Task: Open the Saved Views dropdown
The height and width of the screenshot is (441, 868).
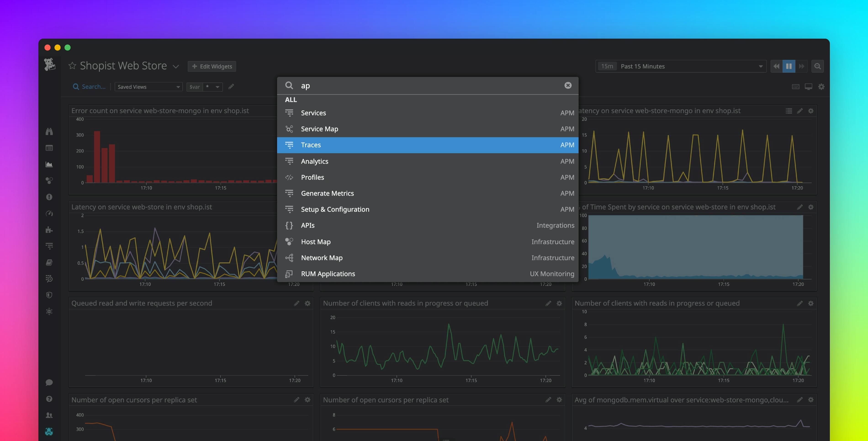Action: click(x=148, y=87)
